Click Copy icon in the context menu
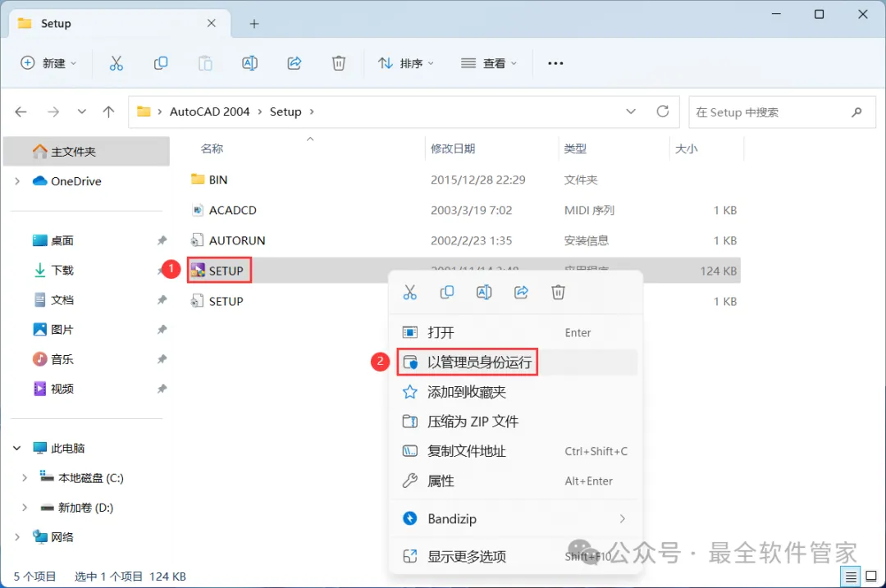This screenshot has height=588, width=886. click(x=447, y=292)
